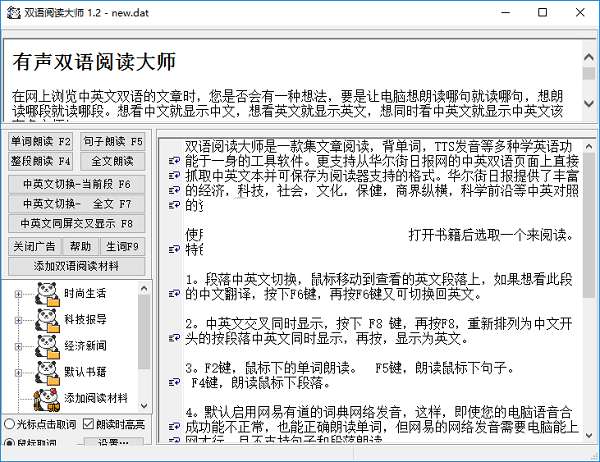Click the category tree's scroll down arrow

144,405
